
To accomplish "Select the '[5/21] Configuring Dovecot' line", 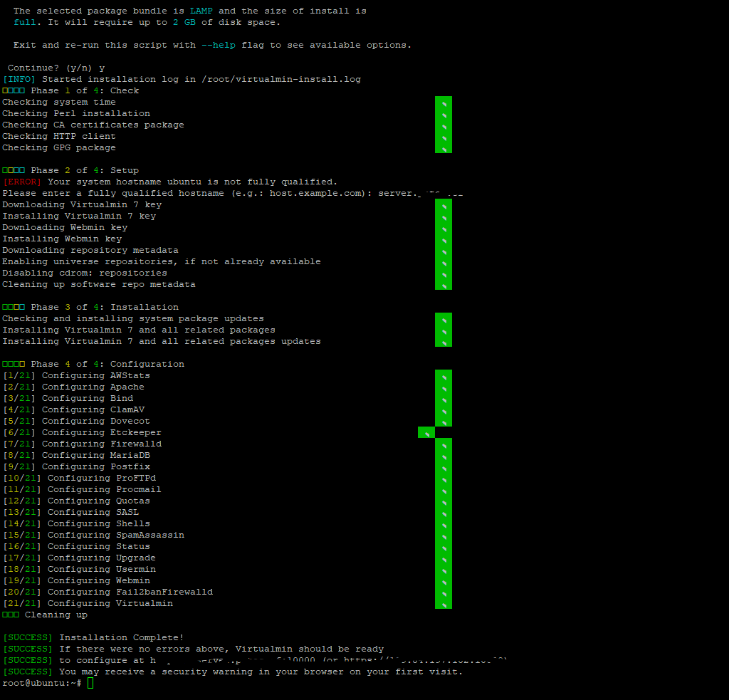I will [76, 421].
